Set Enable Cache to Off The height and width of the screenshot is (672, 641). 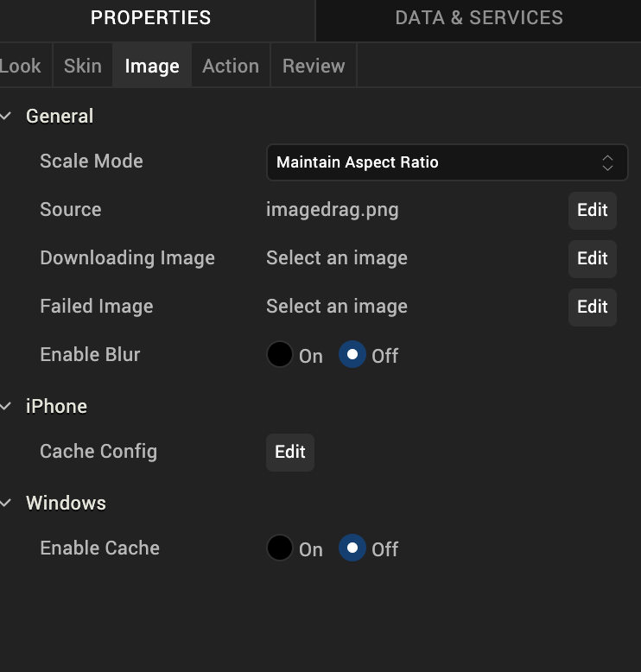tap(352, 548)
